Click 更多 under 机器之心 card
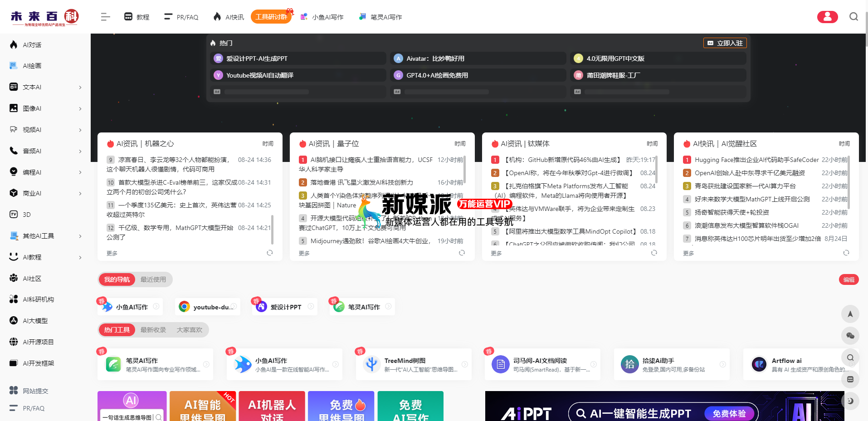Viewport: 868px width, 421px height. coord(112,253)
